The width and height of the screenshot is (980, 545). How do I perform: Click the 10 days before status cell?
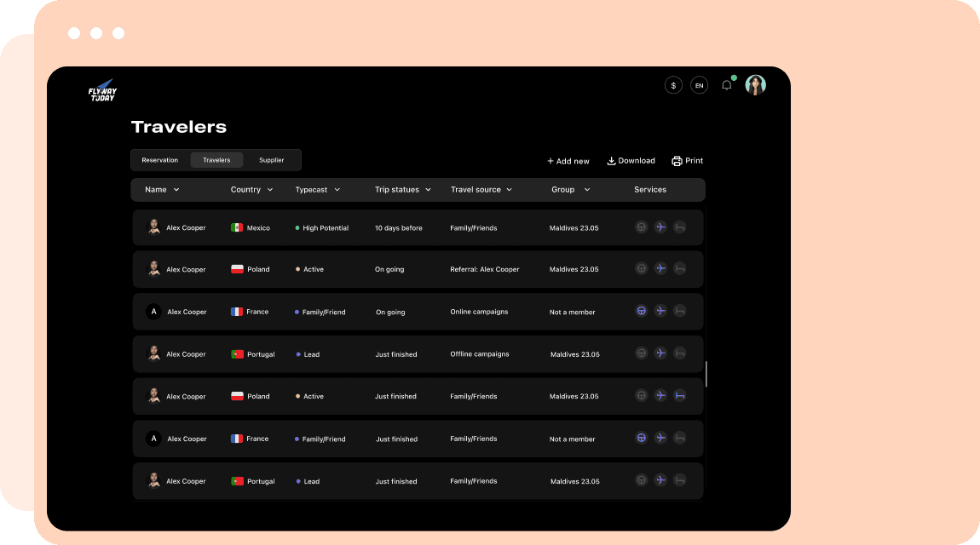pyautogui.click(x=399, y=228)
